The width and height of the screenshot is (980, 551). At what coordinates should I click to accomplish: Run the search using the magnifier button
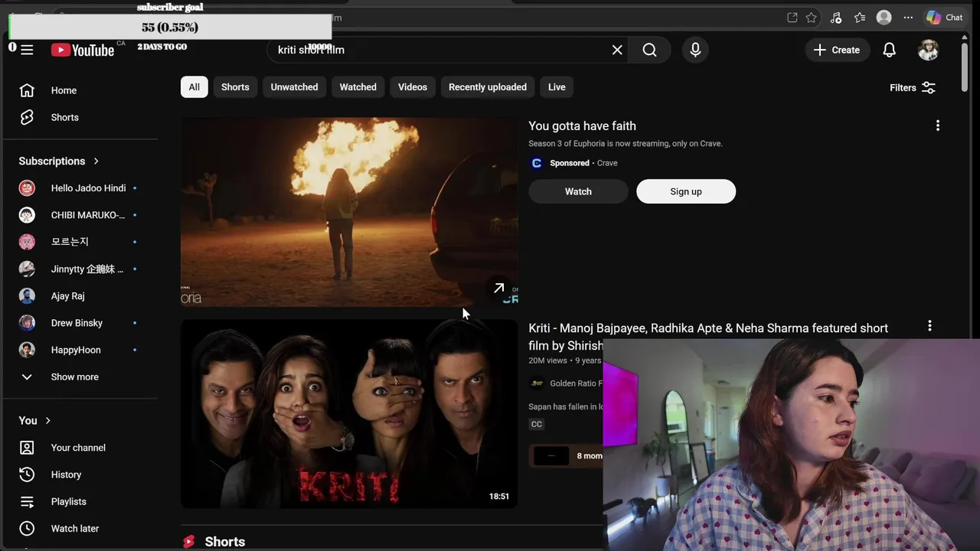coord(650,50)
